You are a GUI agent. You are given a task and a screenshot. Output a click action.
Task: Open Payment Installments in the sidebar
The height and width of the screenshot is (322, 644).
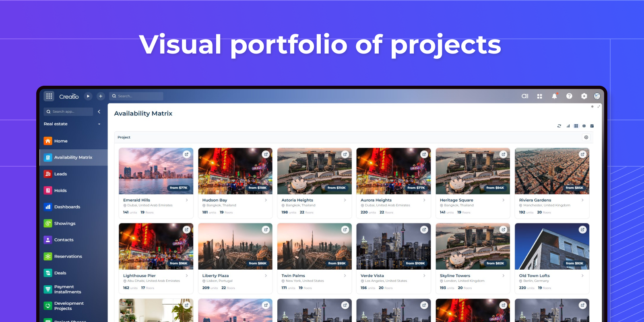click(74, 289)
